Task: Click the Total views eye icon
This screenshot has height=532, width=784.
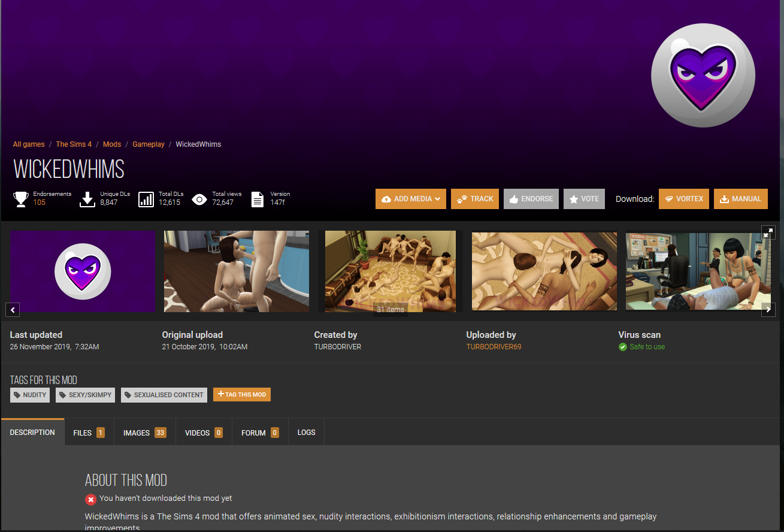Action: 199,199
